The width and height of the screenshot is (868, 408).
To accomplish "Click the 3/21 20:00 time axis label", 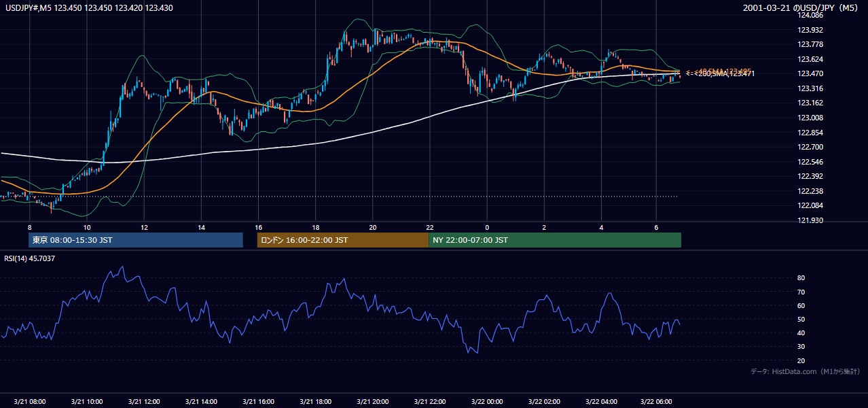I will pos(373,402).
